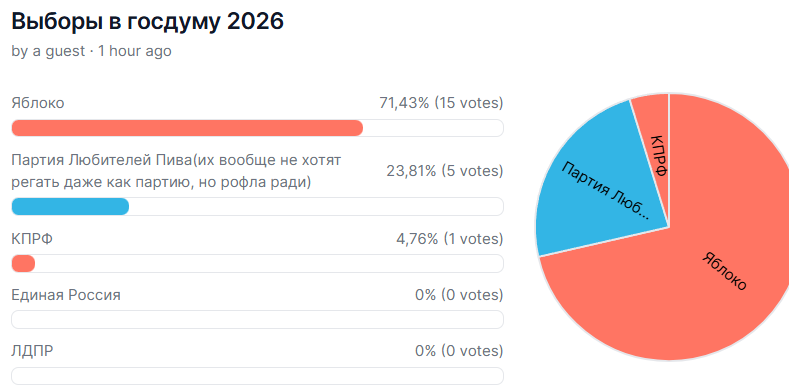This screenshot has height=392, width=789.
Task: Click the empty ЛДПР result bar
Action: point(257,376)
